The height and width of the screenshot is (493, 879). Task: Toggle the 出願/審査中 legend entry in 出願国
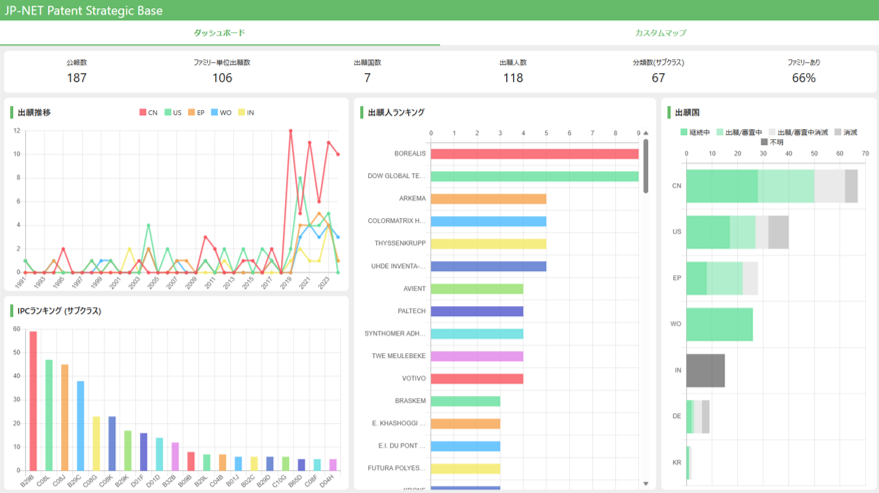pos(739,132)
